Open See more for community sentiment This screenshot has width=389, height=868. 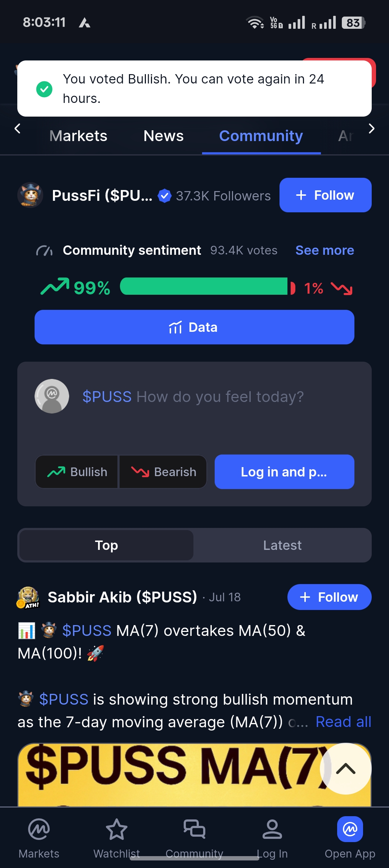point(325,250)
